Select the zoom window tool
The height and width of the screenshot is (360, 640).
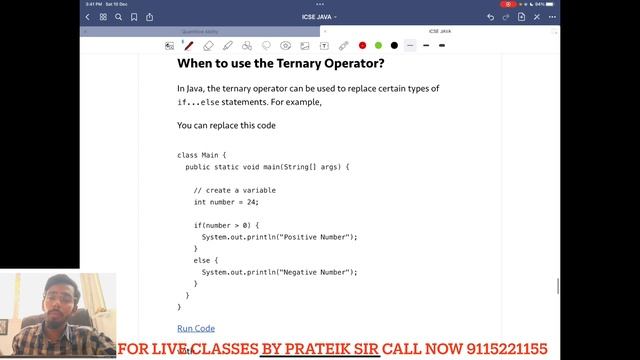[169, 46]
